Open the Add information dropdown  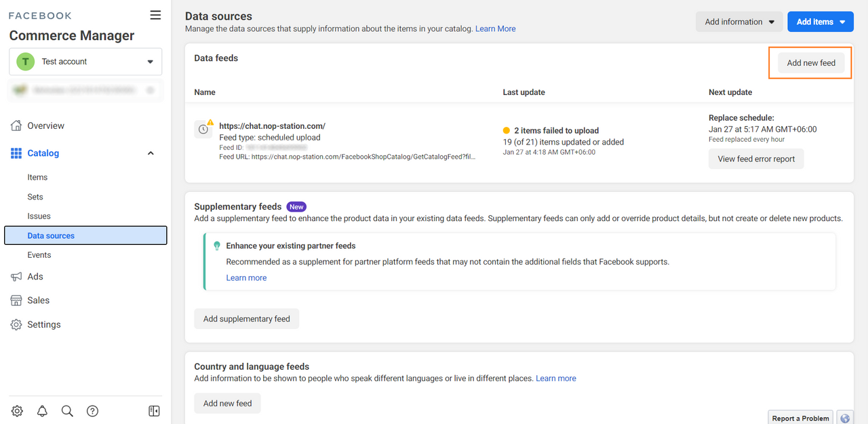coord(739,22)
